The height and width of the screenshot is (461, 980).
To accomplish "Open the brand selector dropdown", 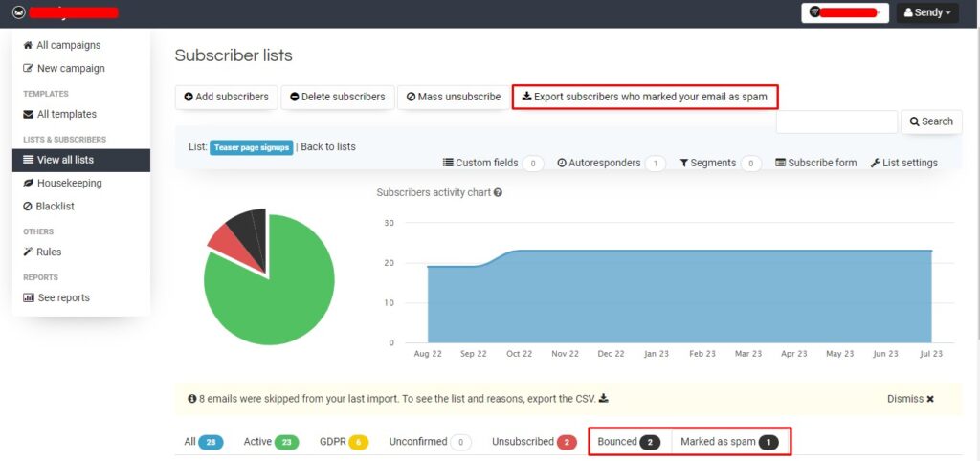I will point(845,12).
